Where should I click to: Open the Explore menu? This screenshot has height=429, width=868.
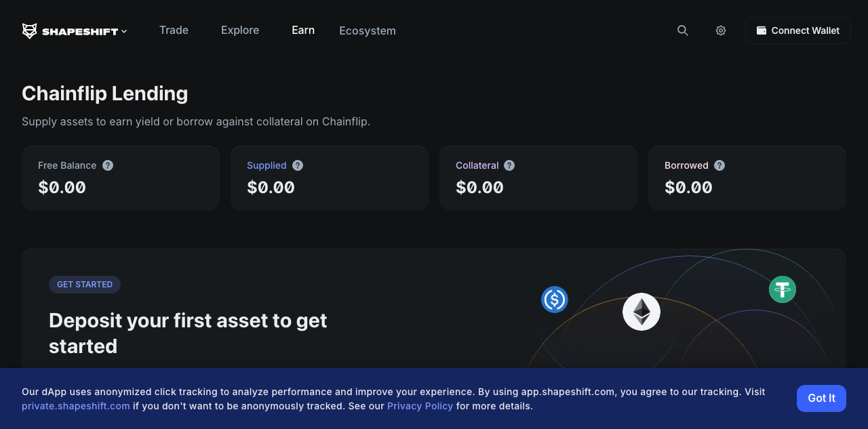pos(240,30)
